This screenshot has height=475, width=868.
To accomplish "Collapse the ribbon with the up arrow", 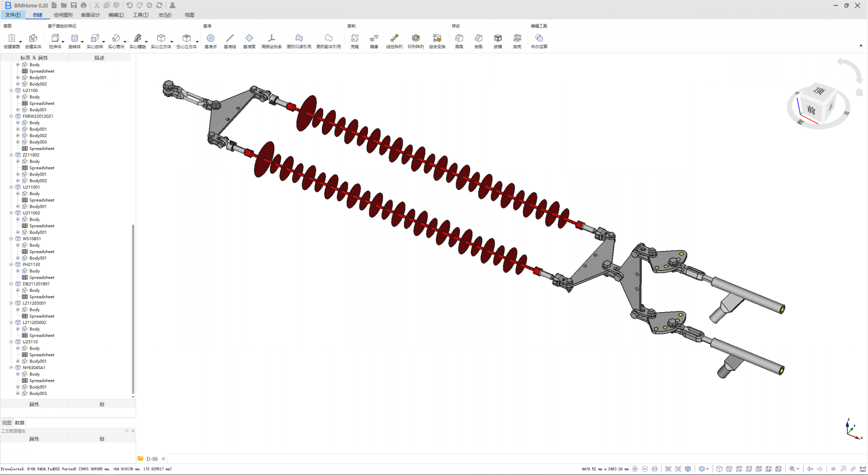I will point(861,46).
